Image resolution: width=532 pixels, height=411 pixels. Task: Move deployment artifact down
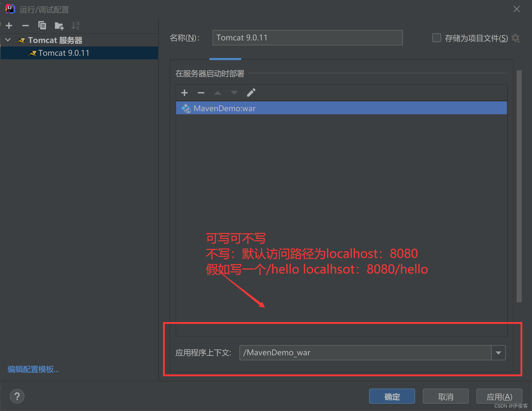[234, 93]
